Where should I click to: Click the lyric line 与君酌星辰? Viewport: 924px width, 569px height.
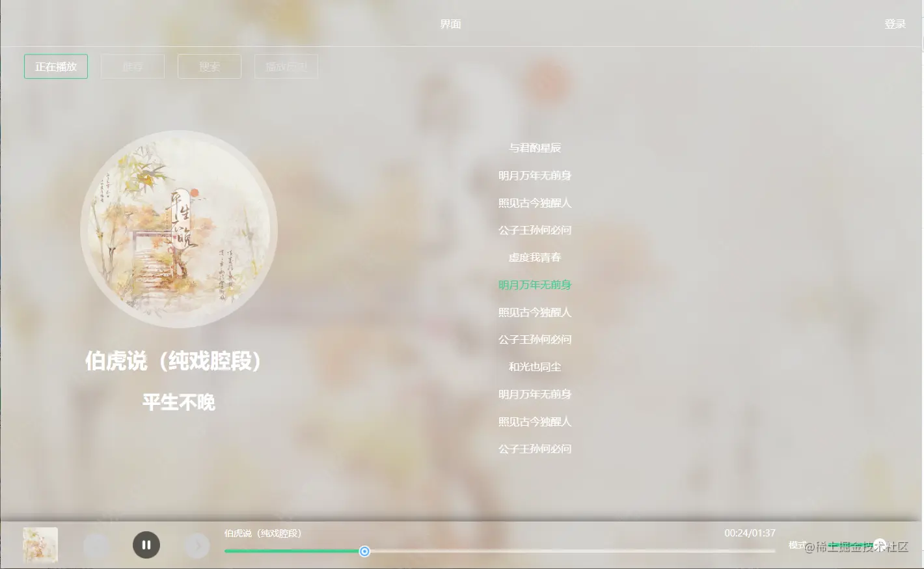point(534,148)
